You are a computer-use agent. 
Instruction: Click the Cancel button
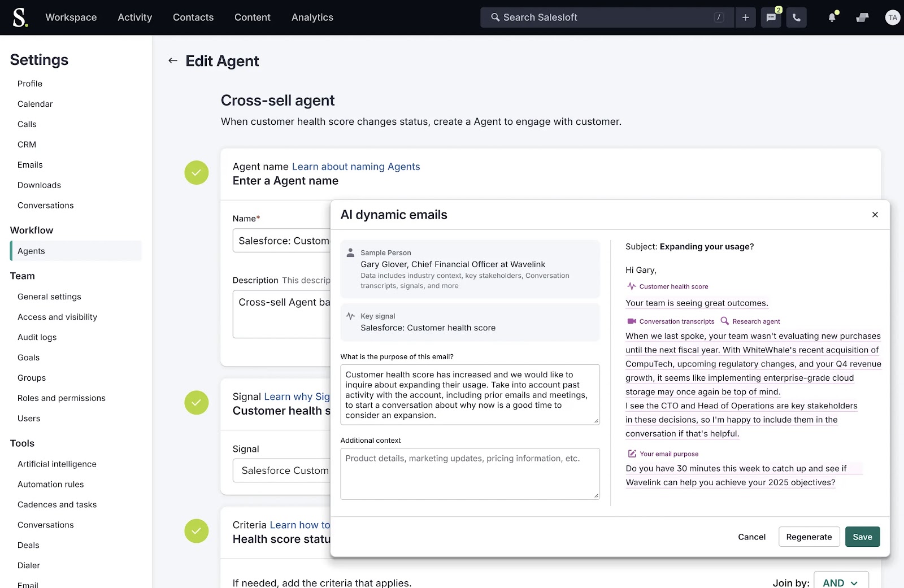click(x=751, y=537)
